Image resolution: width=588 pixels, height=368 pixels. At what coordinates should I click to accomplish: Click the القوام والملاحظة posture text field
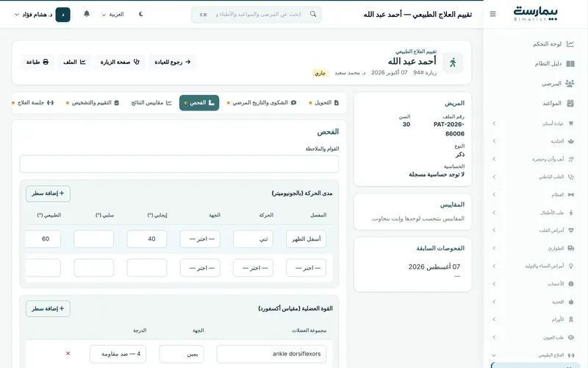pyautogui.click(x=179, y=164)
